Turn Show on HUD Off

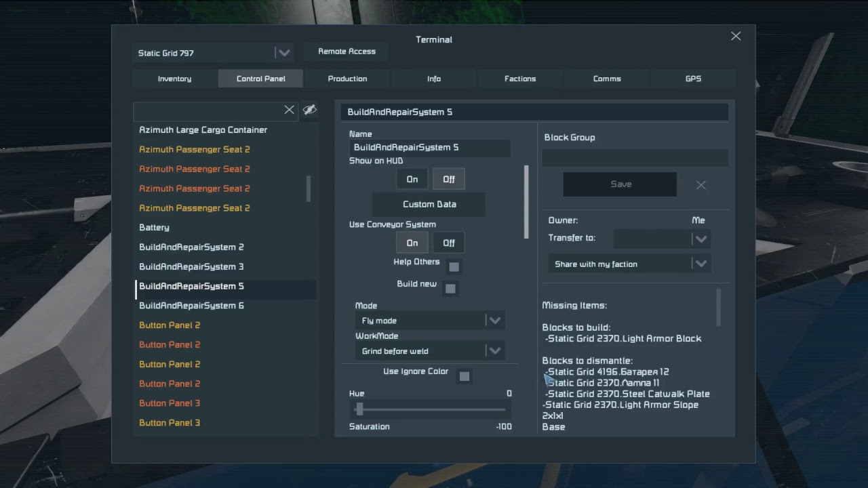449,179
